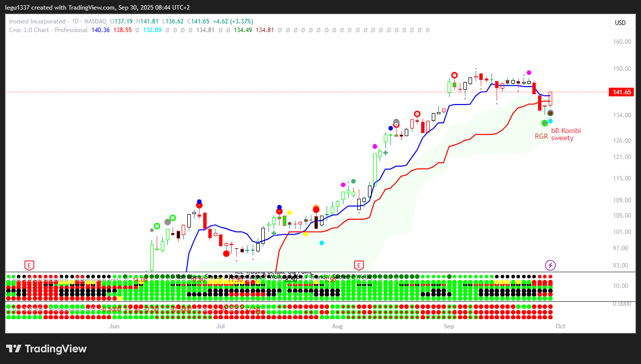Click the bB Kombi chart annotation
Viewport: 641px width, 364px height.
[x=565, y=131]
